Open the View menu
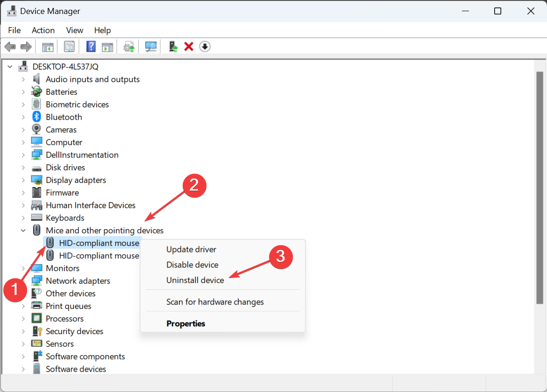 click(75, 30)
